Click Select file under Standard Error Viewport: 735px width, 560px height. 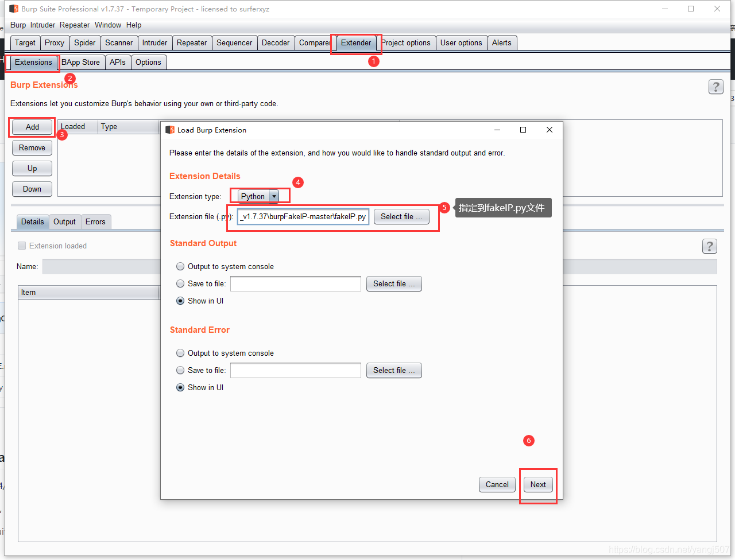point(394,370)
